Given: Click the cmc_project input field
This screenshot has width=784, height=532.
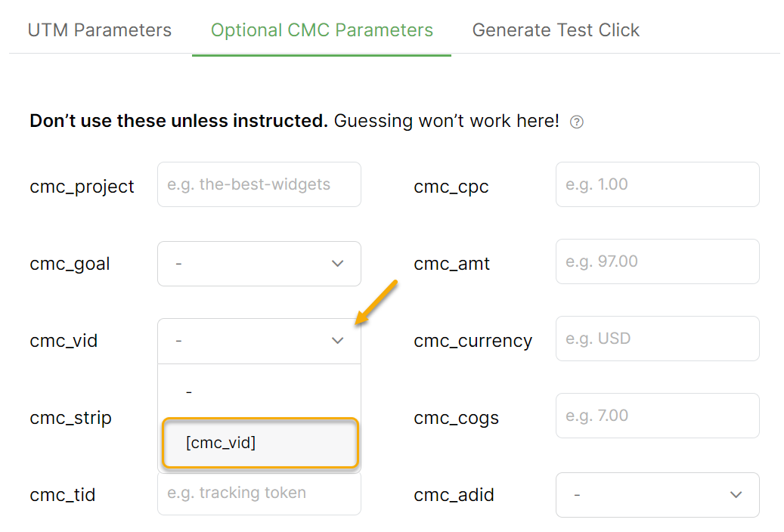Looking at the screenshot, I should [259, 184].
